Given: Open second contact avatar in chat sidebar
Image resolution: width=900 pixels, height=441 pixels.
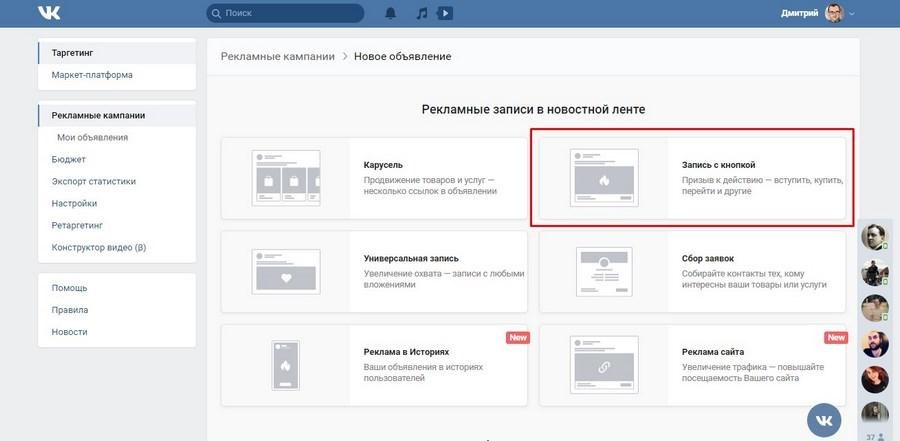Looking at the screenshot, I should [875, 273].
